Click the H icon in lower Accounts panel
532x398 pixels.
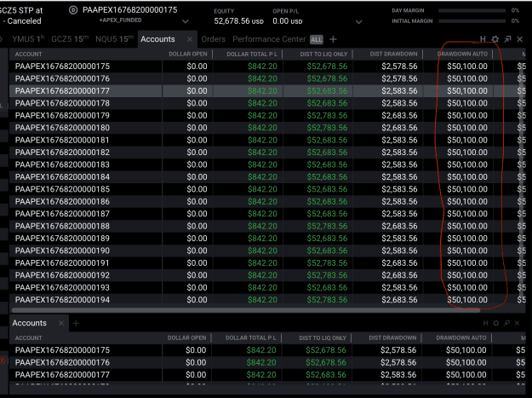point(485,323)
